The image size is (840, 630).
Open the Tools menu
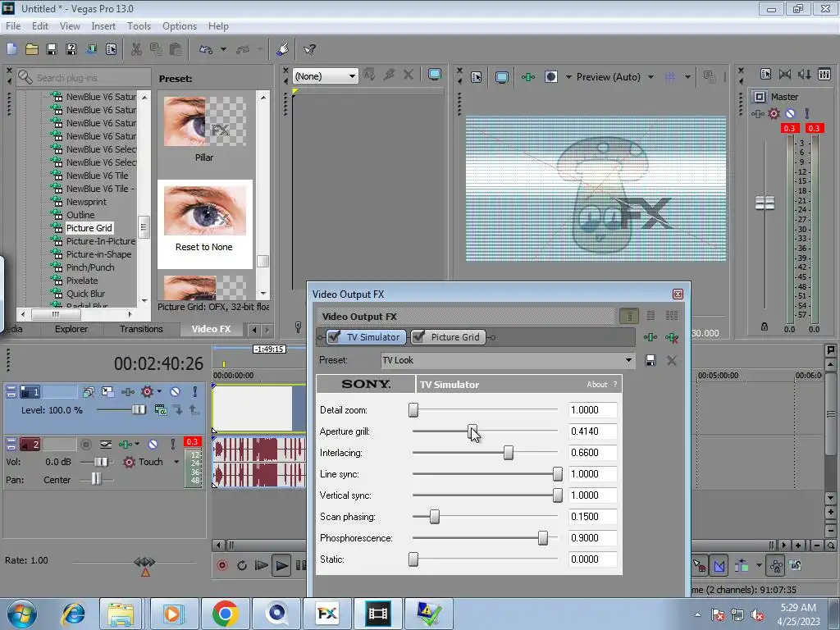click(x=139, y=25)
